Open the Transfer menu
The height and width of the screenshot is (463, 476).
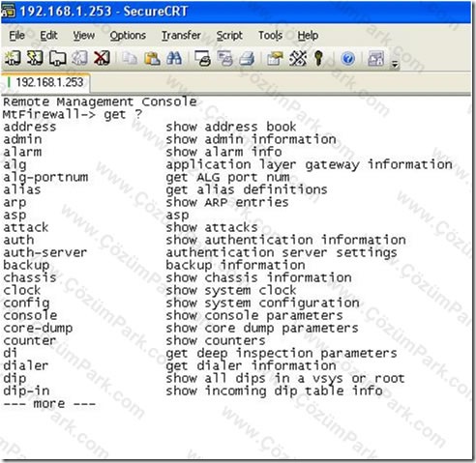point(181,35)
